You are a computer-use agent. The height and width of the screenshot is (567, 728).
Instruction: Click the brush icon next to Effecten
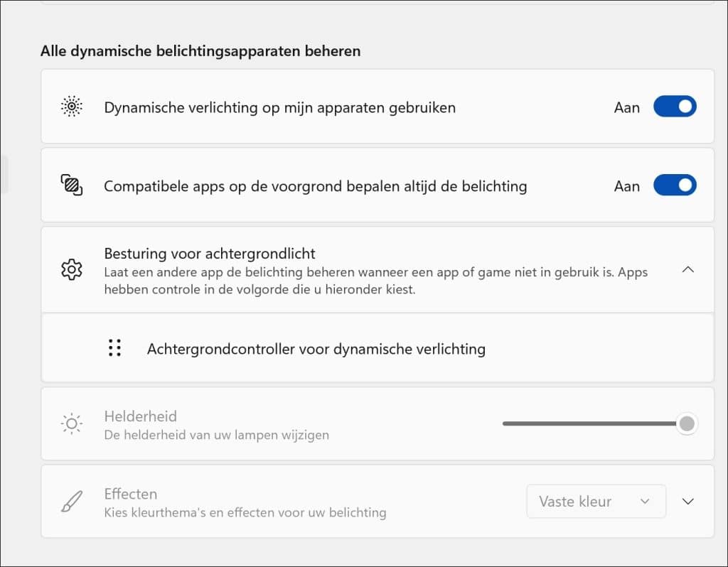pyautogui.click(x=71, y=501)
